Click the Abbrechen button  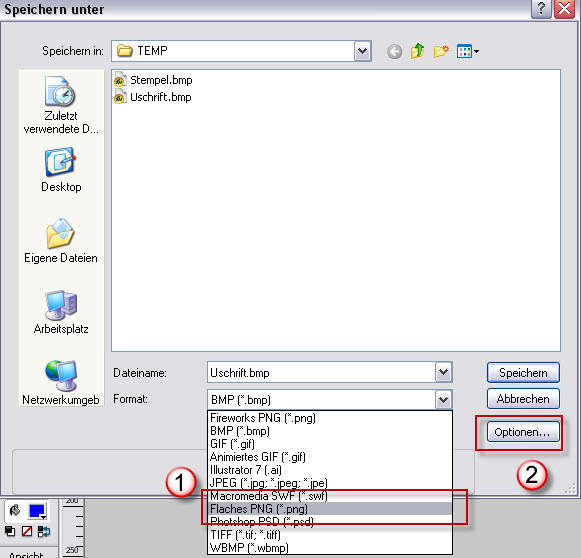click(523, 399)
